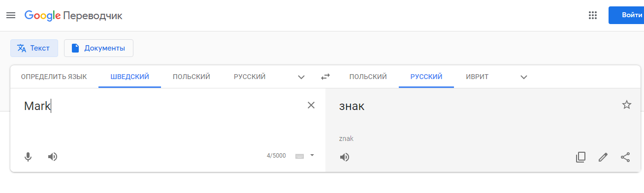Switch to Документы mode
Screen dimensions: 644x193
pos(98,48)
